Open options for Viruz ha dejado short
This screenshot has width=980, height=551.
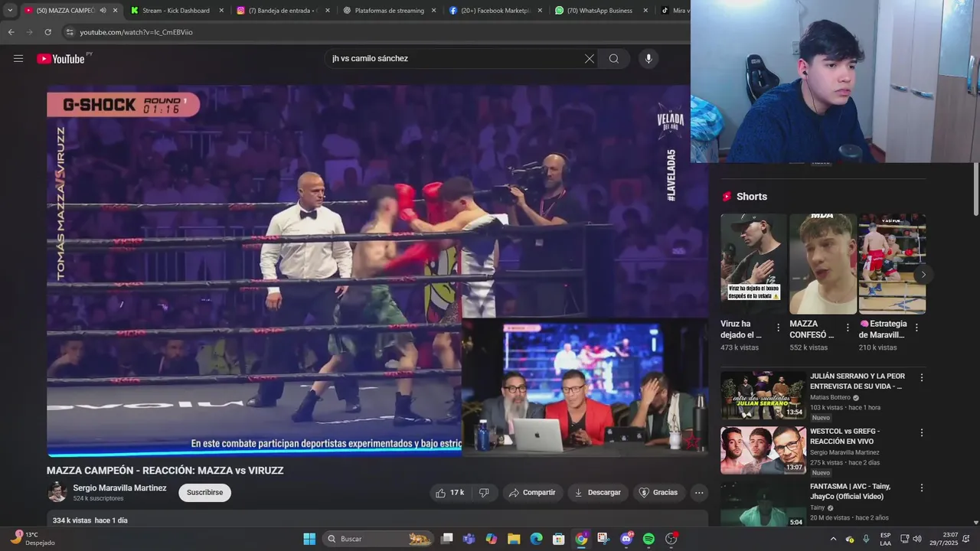(779, 328)
